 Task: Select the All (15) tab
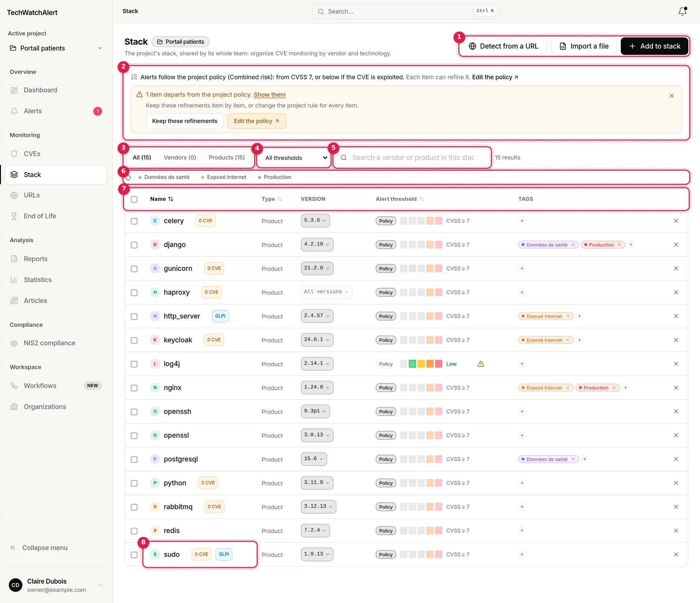pyautogui.click(x=142, y=158)
